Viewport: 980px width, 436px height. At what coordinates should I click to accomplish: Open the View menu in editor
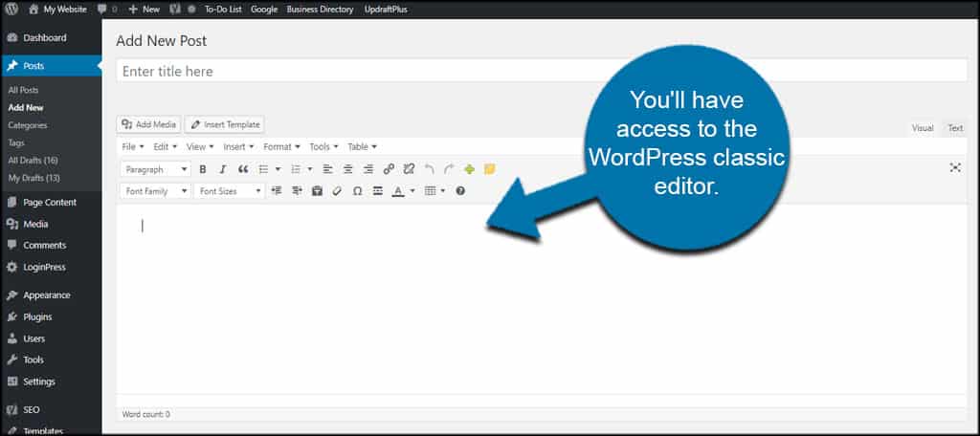(x=200, y=147)
